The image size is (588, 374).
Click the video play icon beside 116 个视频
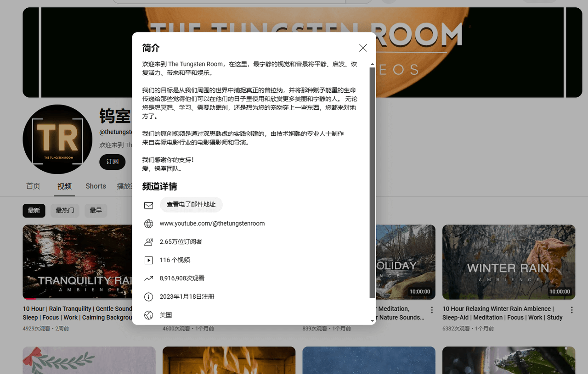click(148, 260)
